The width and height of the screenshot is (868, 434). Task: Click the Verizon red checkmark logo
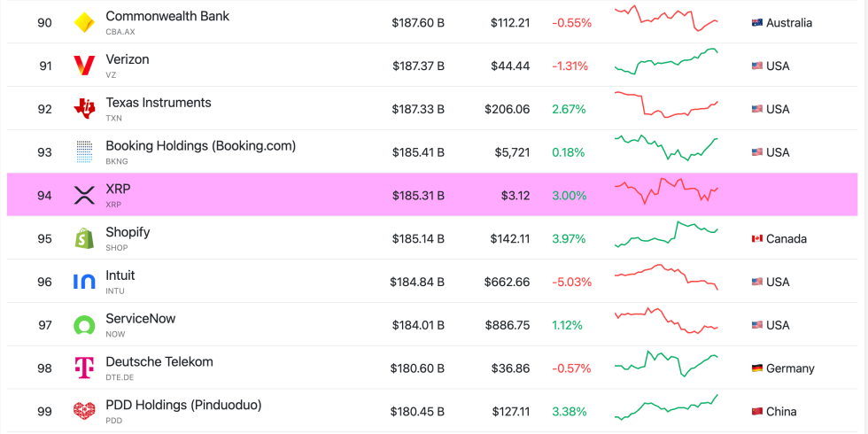(84, 66)
